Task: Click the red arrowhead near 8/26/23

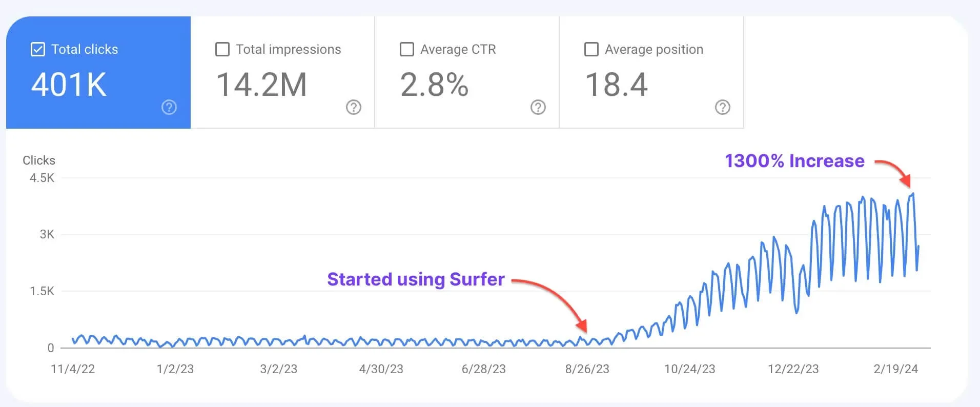Action: click(x=582, y=325)
